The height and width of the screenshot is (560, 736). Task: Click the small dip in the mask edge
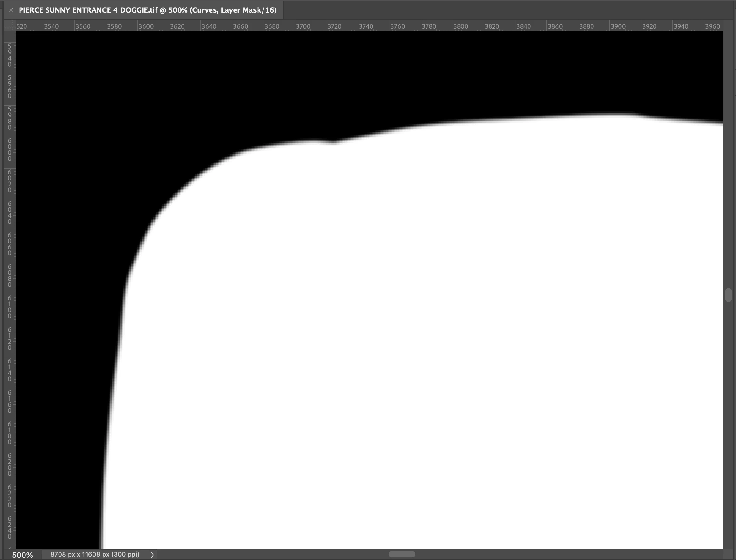pyautogui.click(x=333, y=142)
